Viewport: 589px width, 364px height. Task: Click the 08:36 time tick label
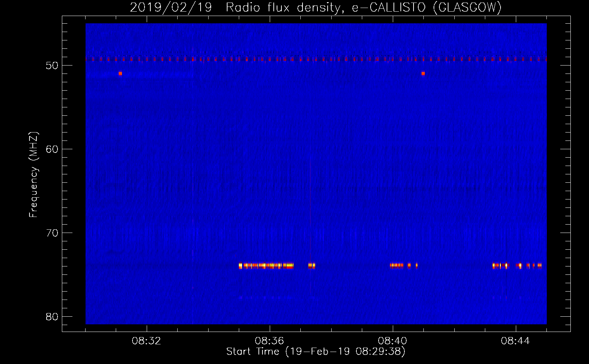[x=269, y=341]
